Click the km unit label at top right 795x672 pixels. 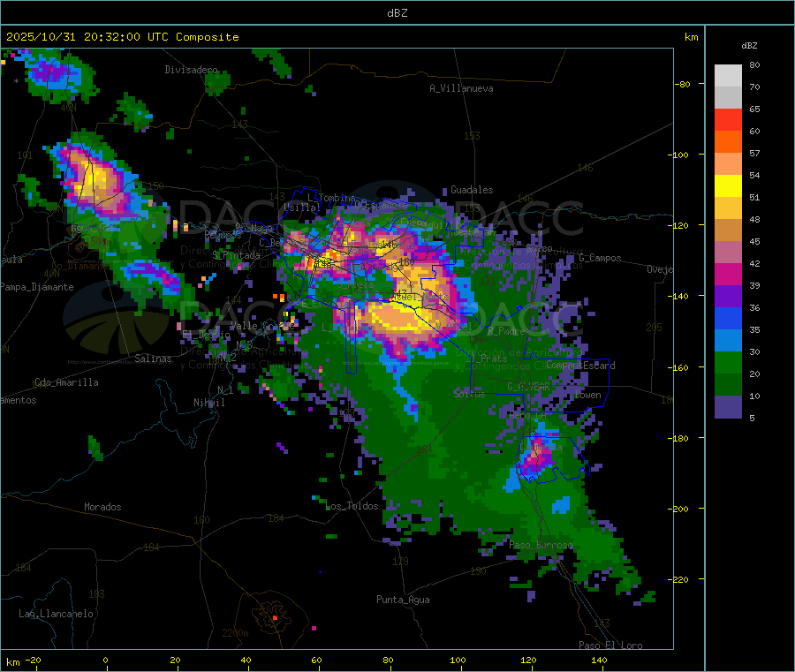point(691,37)
